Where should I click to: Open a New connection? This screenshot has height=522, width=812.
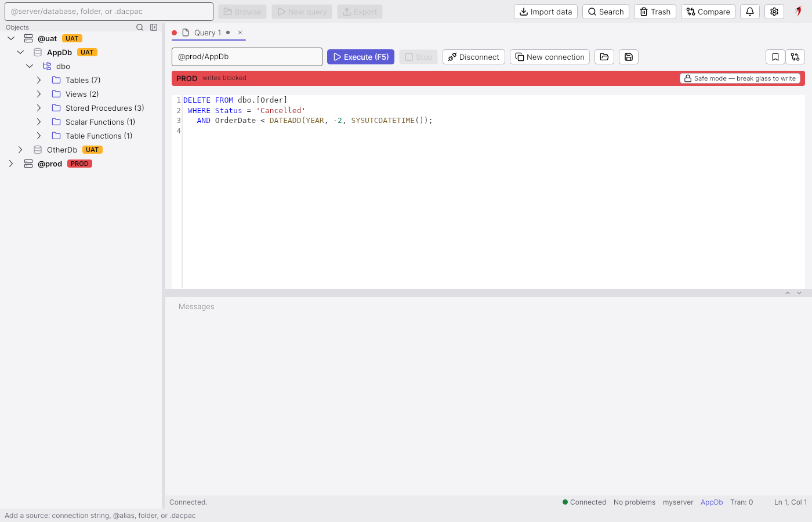point(550,57)
